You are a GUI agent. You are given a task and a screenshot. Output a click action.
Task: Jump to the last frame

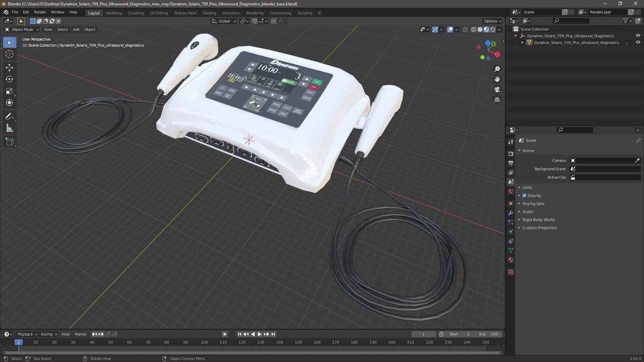[273, 334]
